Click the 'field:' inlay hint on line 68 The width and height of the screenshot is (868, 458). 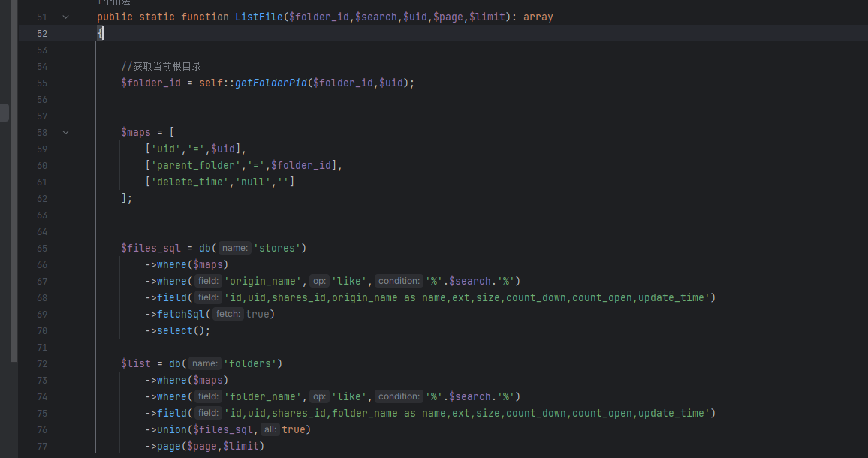208,297
